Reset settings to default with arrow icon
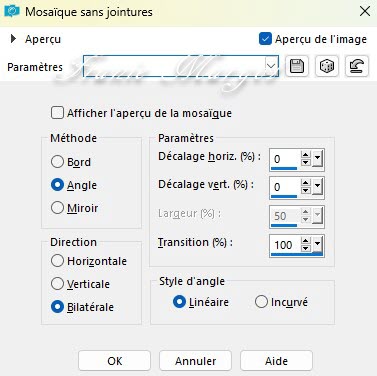The image size is (377, 376). point(357,66)
